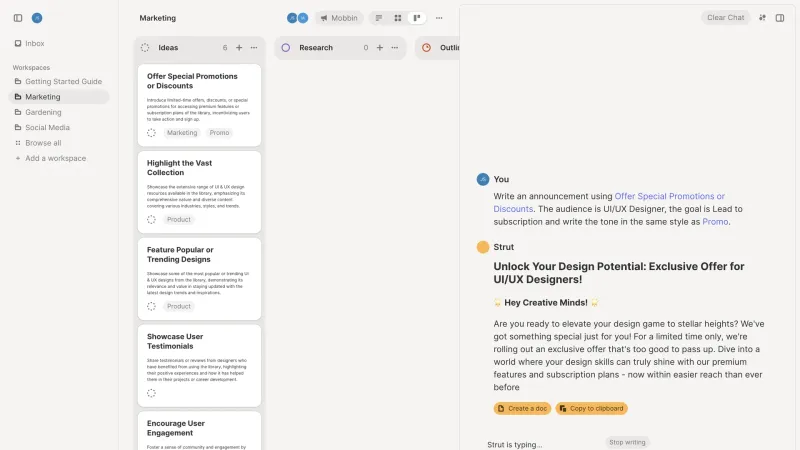Viewport: 800px width, 450px height.
Task: Open the user profile avatar in sidebar
Action: pyautogui.click(x=37, y=18)
